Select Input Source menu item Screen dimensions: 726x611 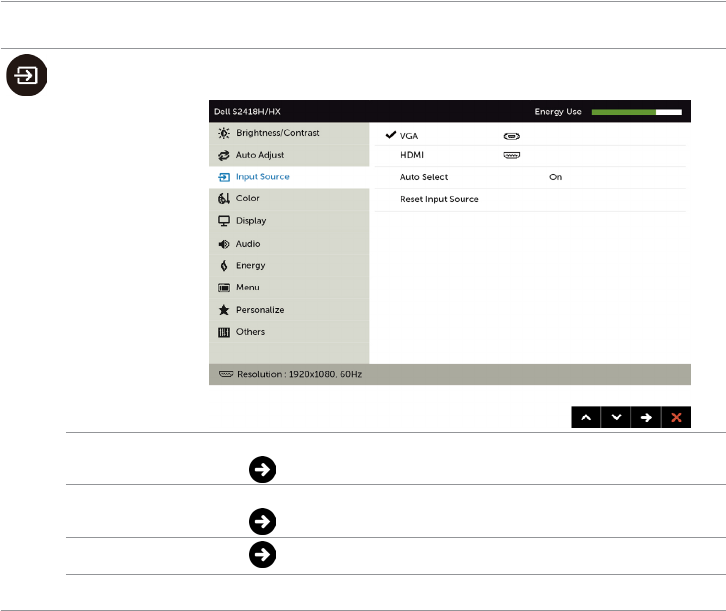[289, 177]
